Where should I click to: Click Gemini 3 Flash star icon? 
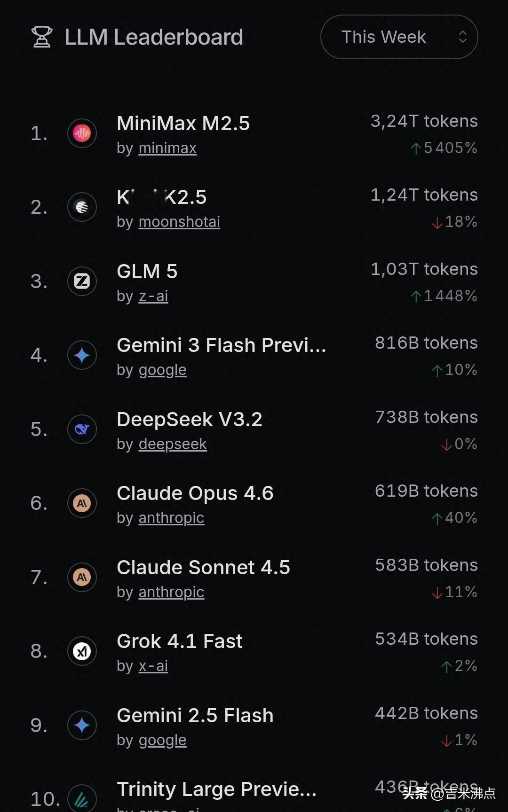pos(82,355)
